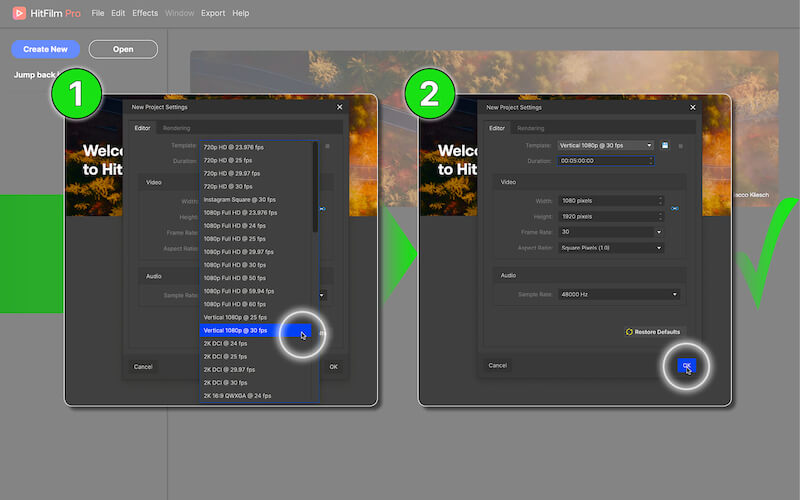Screen dimensions: 800x500
Task: Select 720p HD @ 29.97 fps template
Action: coord(256,173)
